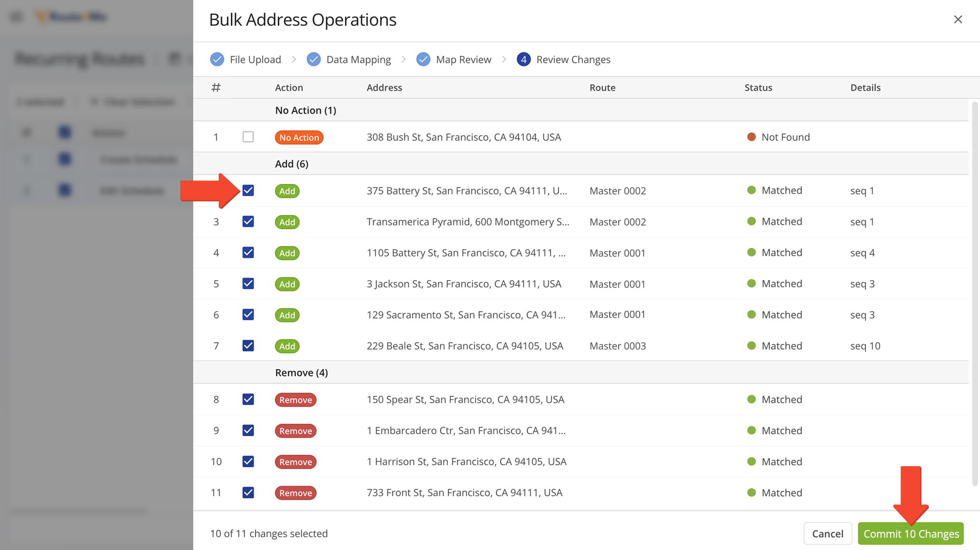
Task: Check the box for 308 Bush St row
Action: 248,137
